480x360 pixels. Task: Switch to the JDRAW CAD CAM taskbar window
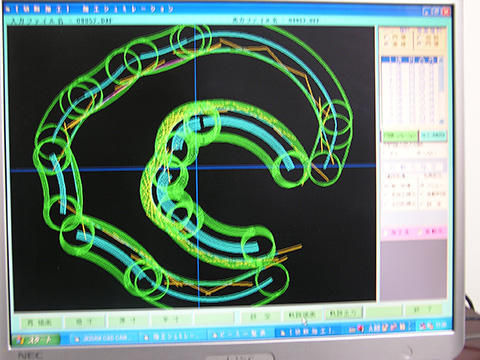coord(103,338)
